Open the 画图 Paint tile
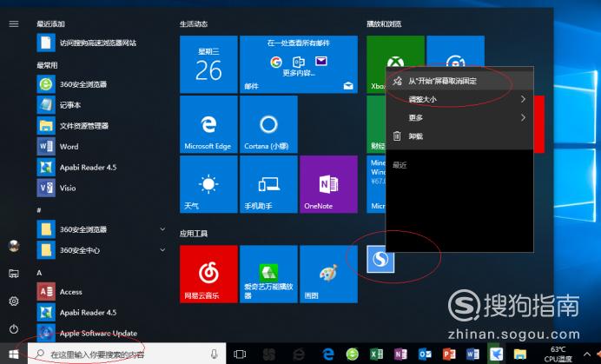The width and height of the screenshot is (601, 364). [x=329, y=274]
